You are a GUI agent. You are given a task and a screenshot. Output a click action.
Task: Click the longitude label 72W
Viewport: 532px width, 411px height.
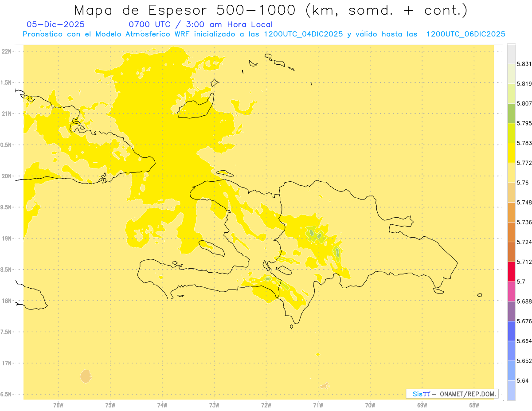pyautogui.click(x=266, y=405)
